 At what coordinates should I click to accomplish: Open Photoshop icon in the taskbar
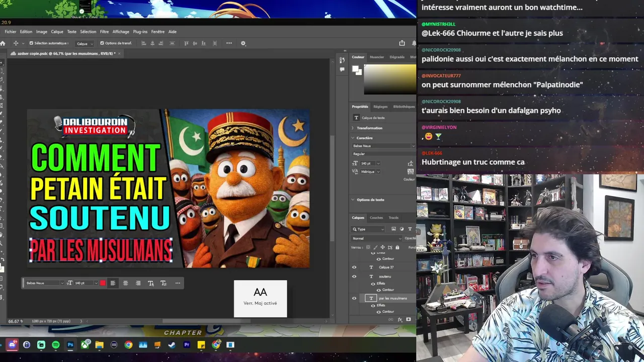click(70, 345)
